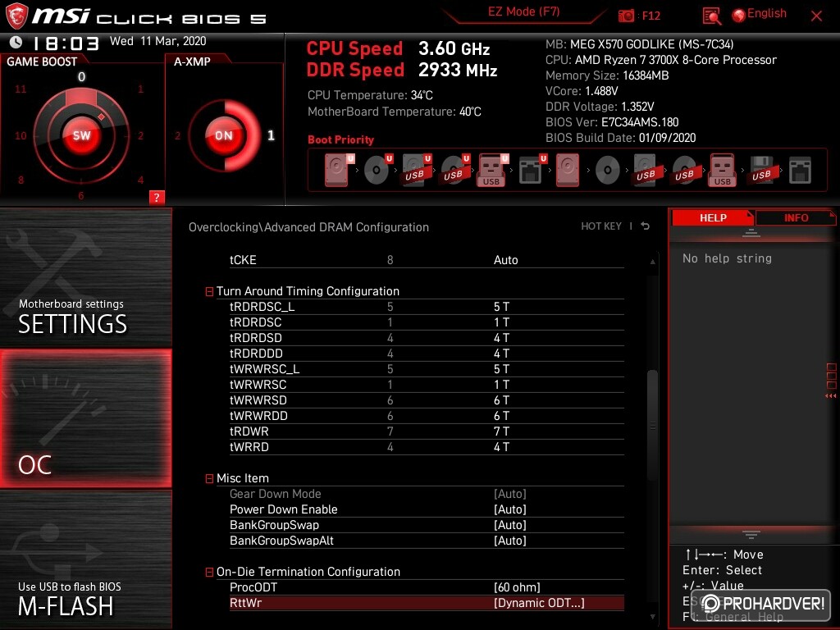Edit the tWRWRSD 6 T value

pos(501,399)
